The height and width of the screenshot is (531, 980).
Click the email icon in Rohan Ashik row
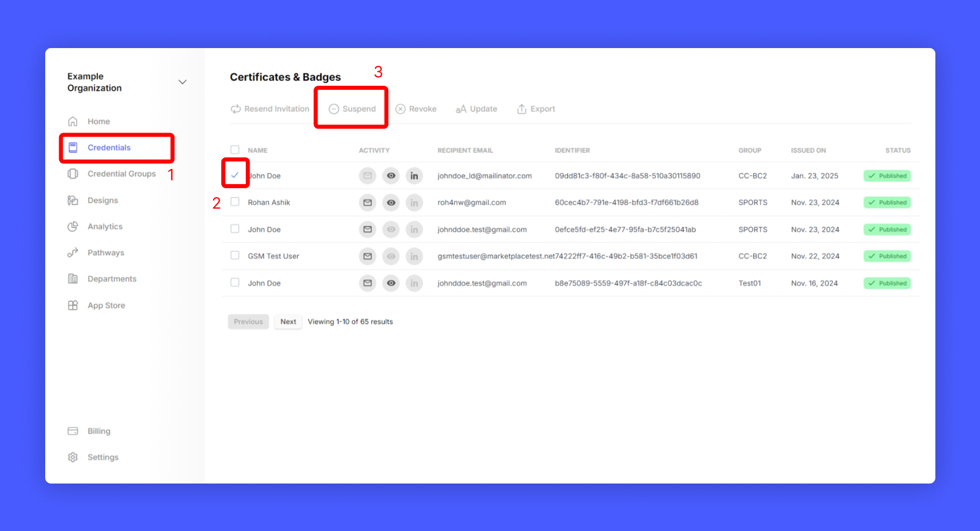tap(367, 203)
